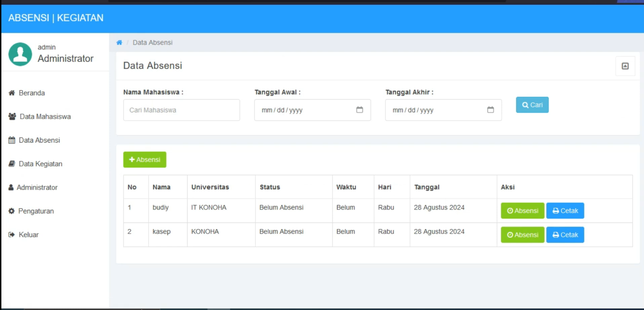The image size is (644, 310).
Task: Click Data Absensi breadcrumb text
Action: pyautogui.click(x=152, y=43)
